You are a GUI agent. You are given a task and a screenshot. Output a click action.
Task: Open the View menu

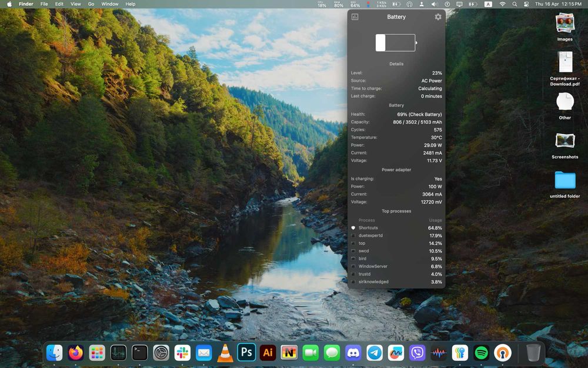click(76, 4)
